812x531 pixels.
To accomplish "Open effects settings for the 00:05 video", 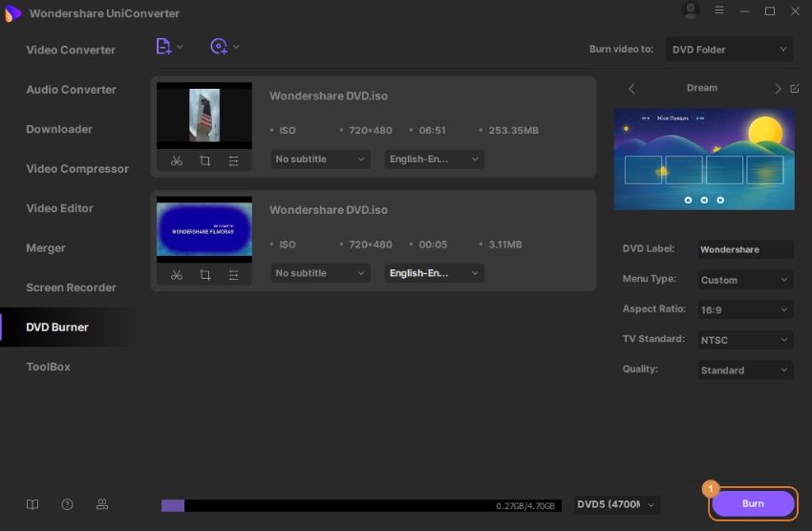I will coord(233,275).
